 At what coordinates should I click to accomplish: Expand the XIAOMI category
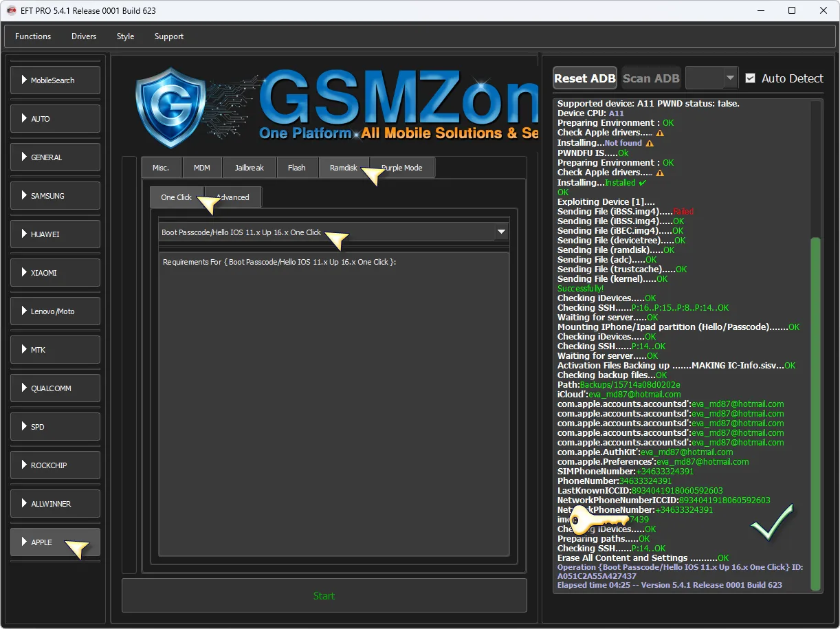click(55, 273)
